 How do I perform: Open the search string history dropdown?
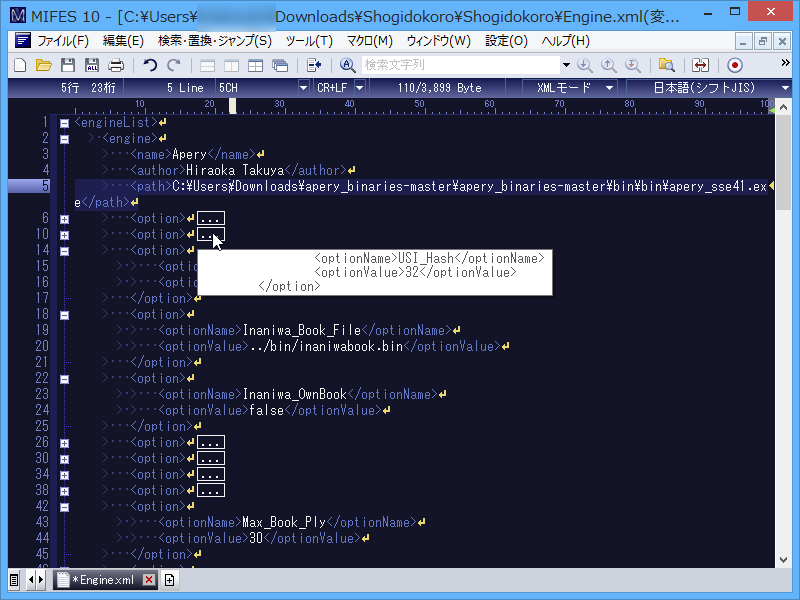(x=566, y=65)
